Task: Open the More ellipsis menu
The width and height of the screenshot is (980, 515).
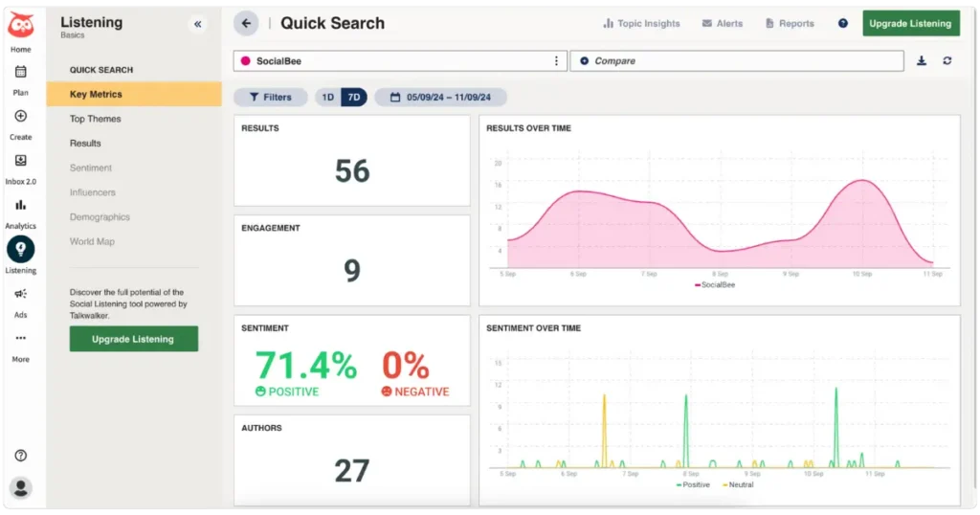Action: pos(21,338)
